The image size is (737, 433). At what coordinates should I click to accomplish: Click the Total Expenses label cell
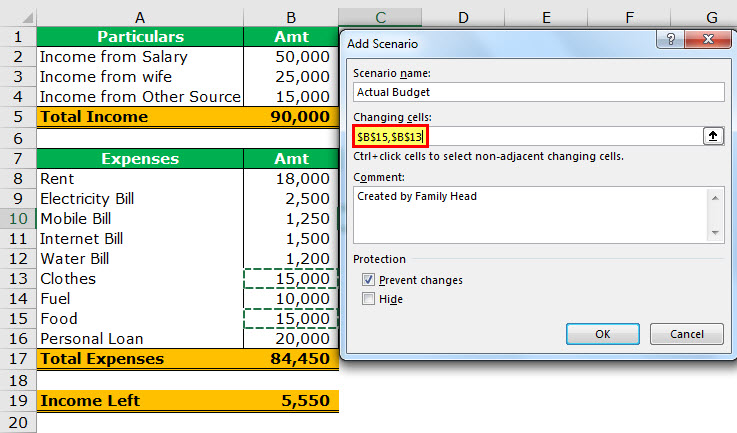pyautogui.click(x=140, y=359)
